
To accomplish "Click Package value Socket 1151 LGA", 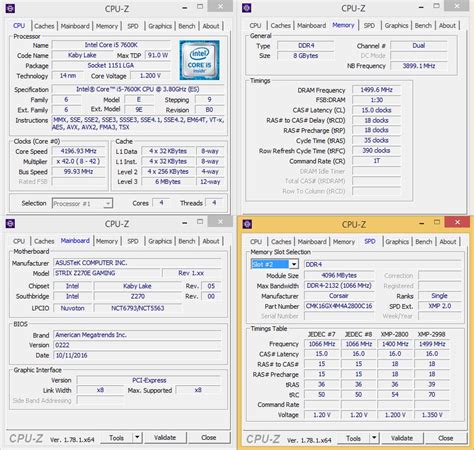I will coord(111,66).
